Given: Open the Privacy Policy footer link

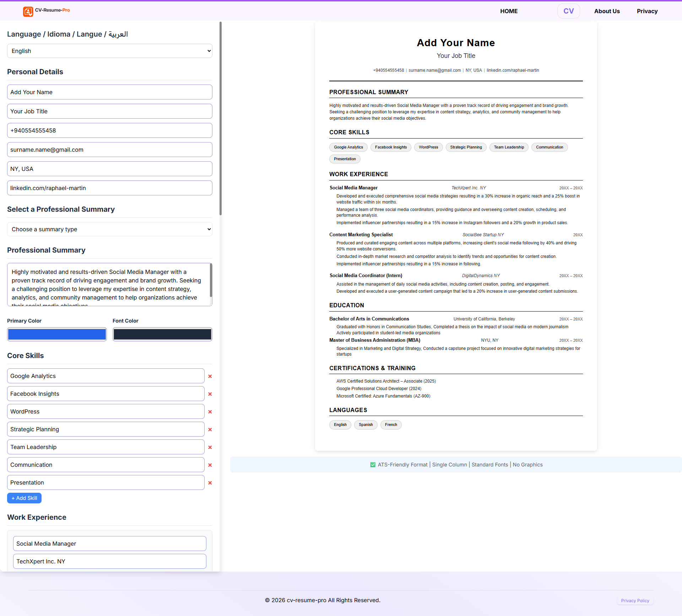Looking at the screenshot, I should pyautogui.click(x=635, y=601).
